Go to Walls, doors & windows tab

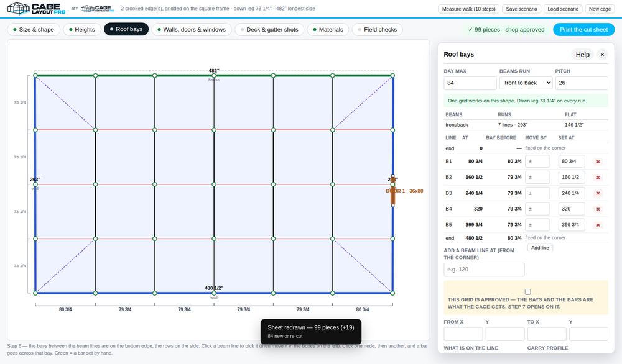pos(192,29)
